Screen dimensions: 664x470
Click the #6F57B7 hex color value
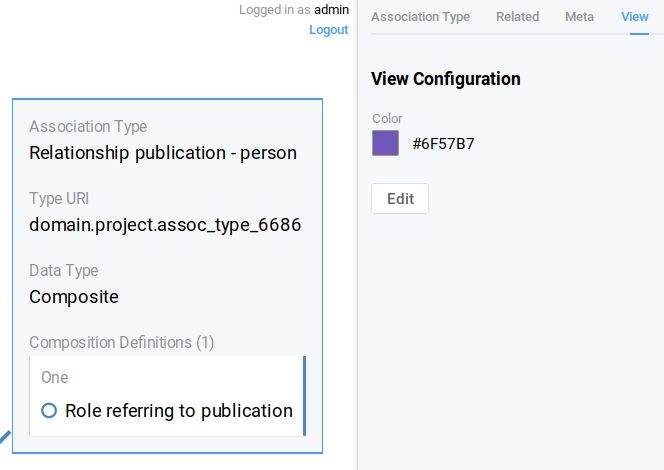(x=443, y=144)
